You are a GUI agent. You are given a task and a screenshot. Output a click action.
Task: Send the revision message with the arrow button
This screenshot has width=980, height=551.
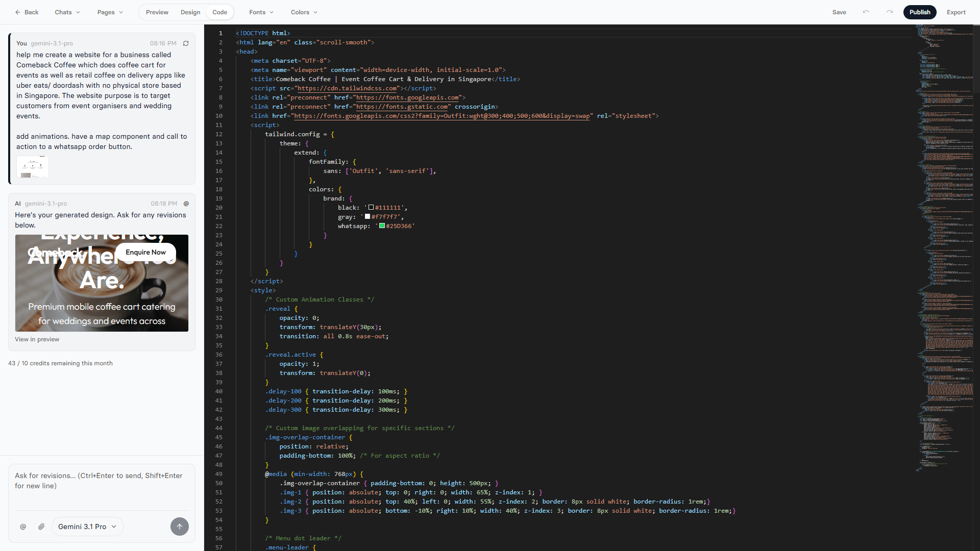click(180, 526)
